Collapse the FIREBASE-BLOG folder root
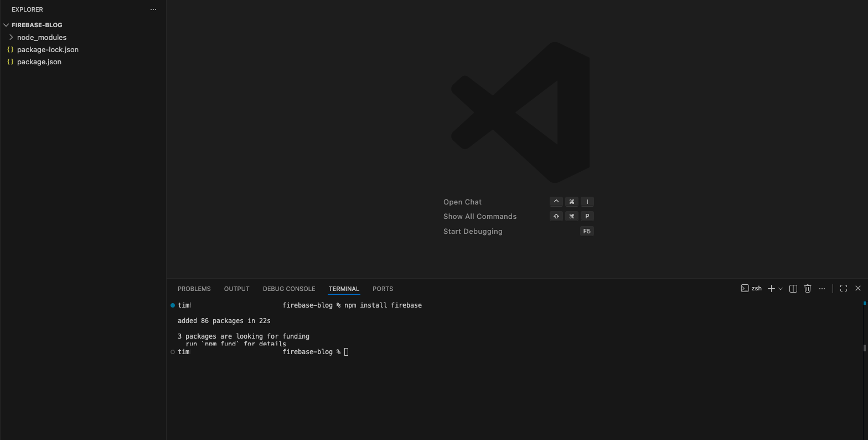This screenshot has width=868, height=440. click(6, 25)
